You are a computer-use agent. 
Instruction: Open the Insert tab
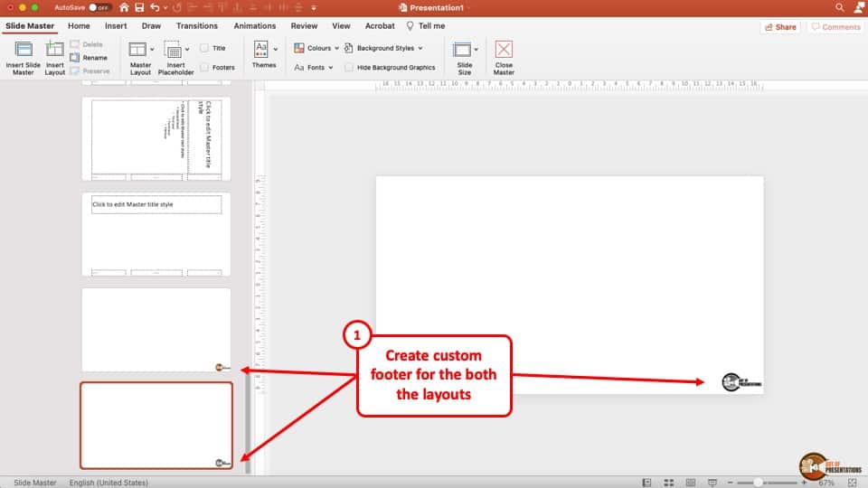(116, 26)
